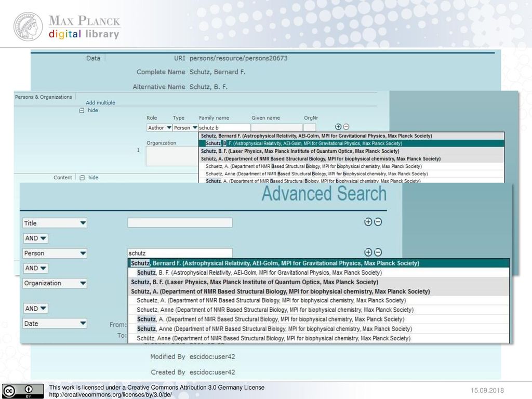Click the 'Advanced Search' heading
The width and height of the screenshot is (532, 399).
tap(324, 194)
